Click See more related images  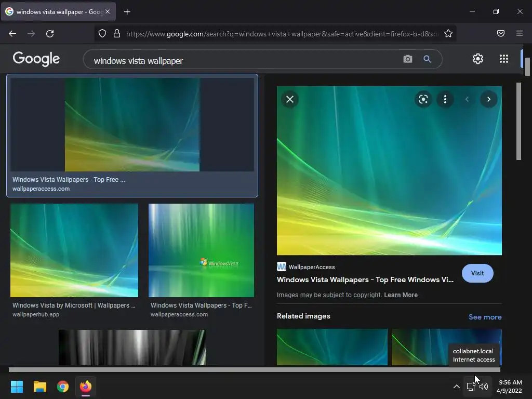[x=485, y=317]
